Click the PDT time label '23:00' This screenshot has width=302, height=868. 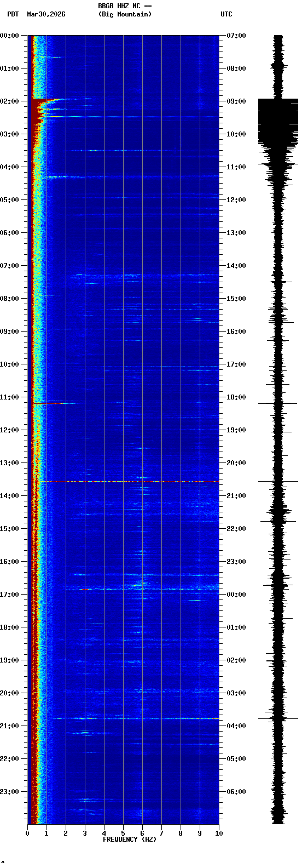pos(9,792)
